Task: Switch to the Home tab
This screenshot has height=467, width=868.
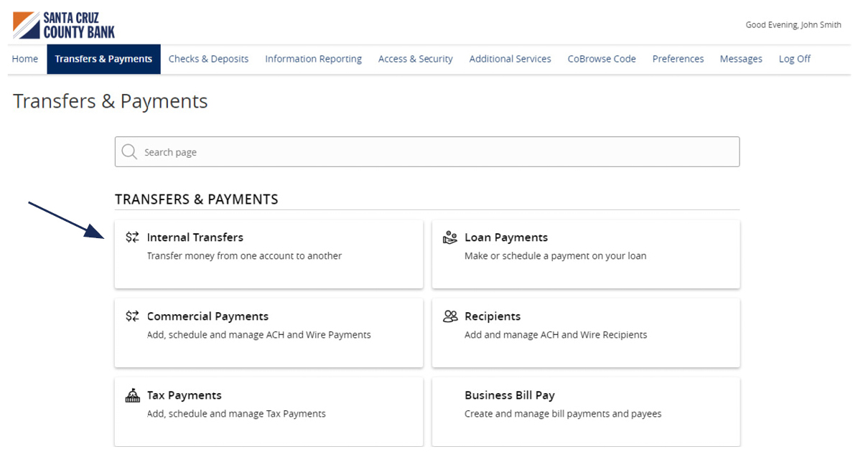Action: (24, 59)
